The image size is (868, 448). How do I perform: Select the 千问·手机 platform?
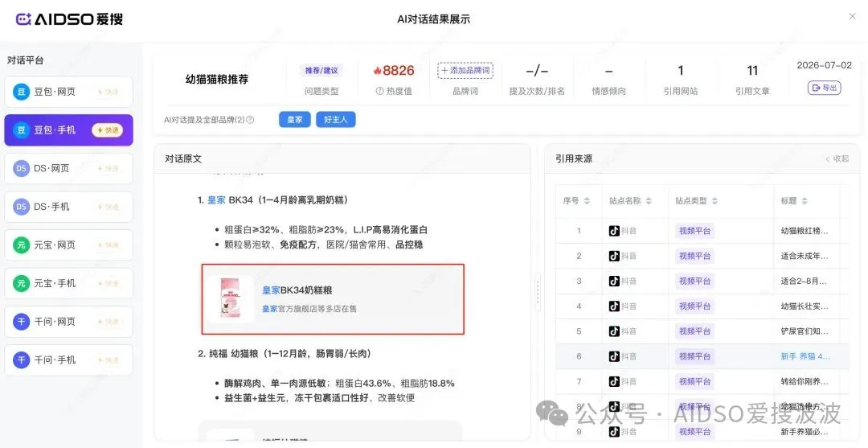click(68, 360)
